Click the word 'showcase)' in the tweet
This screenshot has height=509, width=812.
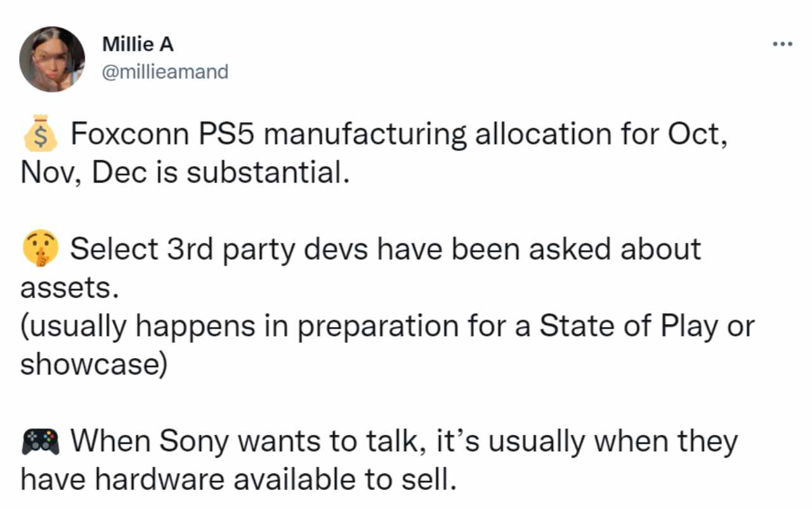tap(93, 365)
